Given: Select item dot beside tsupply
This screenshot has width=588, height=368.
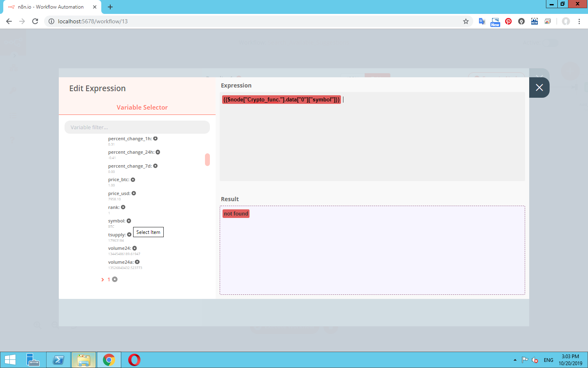Looking at the screenshot, I should tap(129, 235).
